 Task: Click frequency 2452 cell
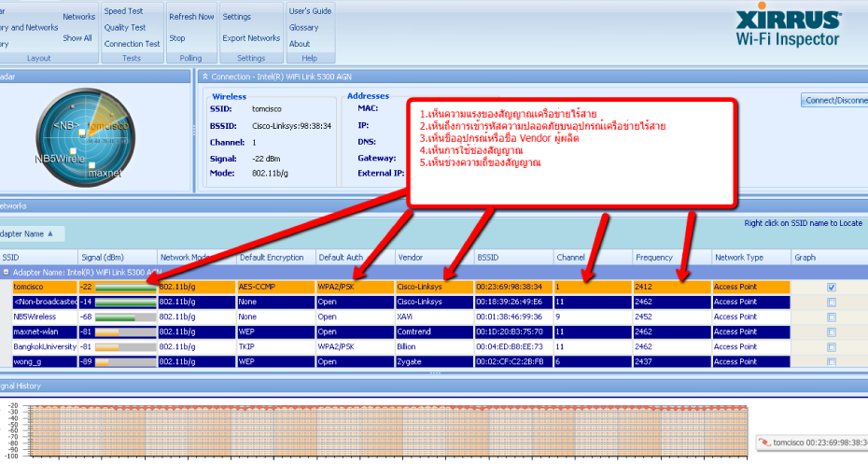[x=671, y=316]
